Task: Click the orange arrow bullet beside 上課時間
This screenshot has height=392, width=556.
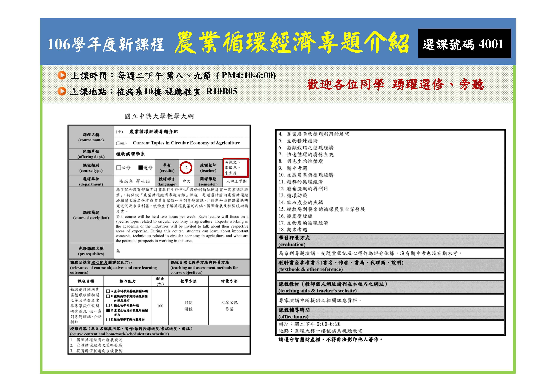Action: (x=62, y=75)
